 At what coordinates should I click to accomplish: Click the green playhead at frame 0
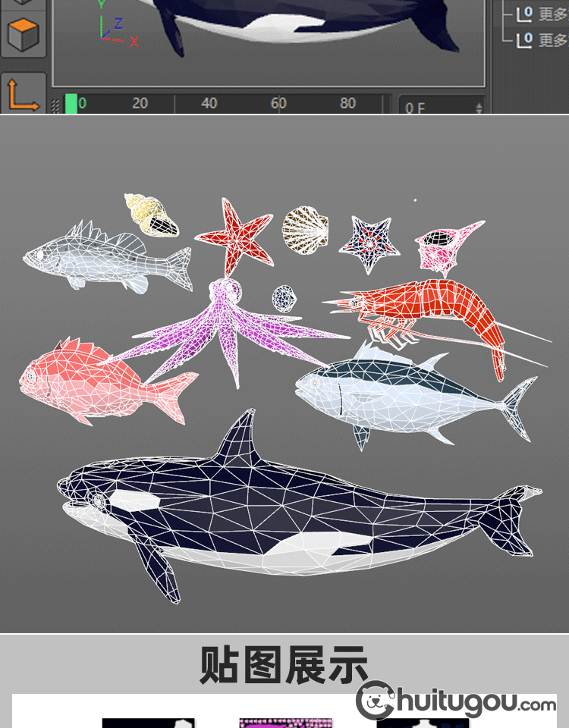(71, 104)
